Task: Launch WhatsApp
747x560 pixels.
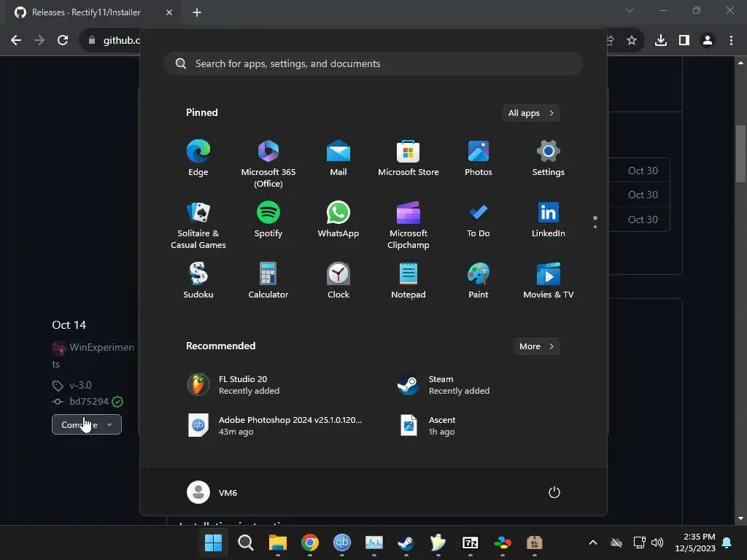Action: [338, 220]
